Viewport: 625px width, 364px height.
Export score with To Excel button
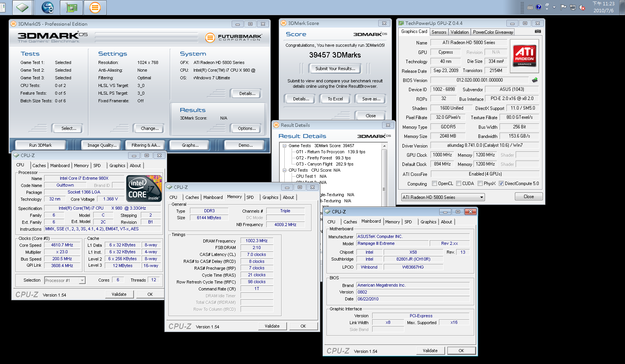[x=335, y=99]
